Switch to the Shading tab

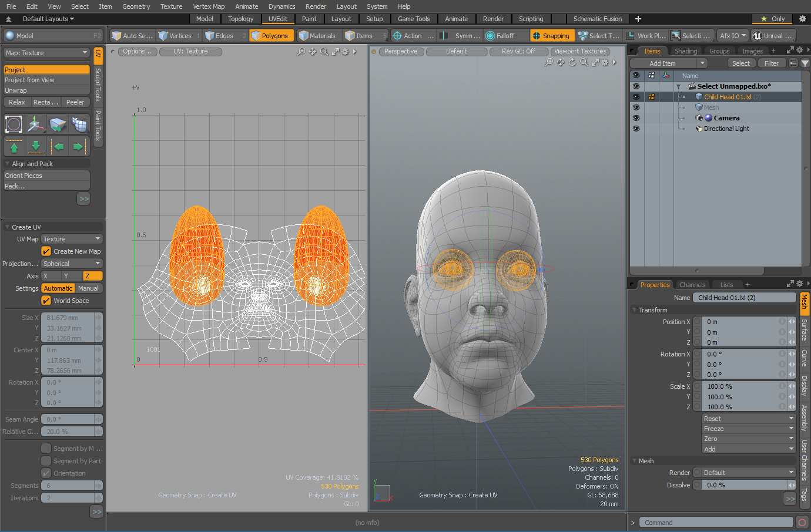pos(685,51)
